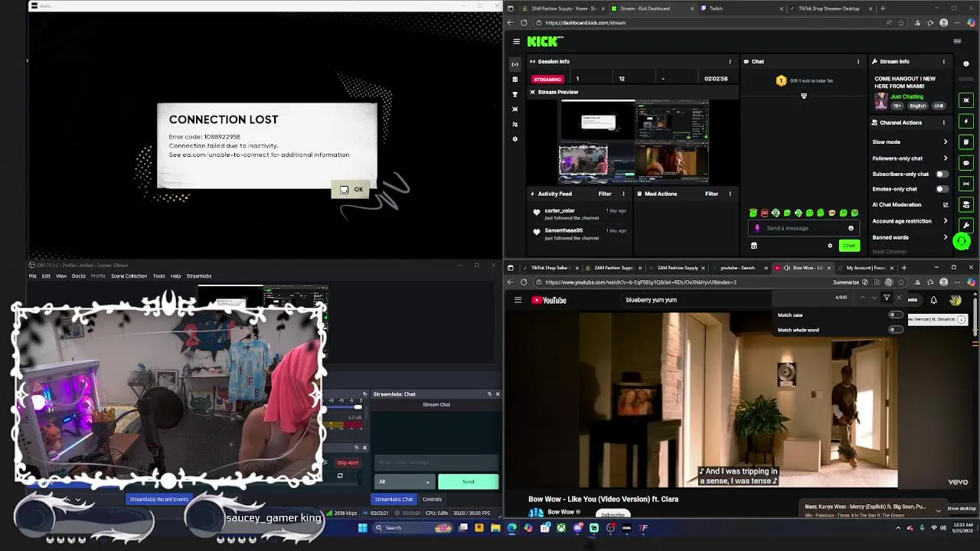Viewport: 980px width, 551px height.
Task: Toggle Match case in find bar
Action: click(x=896, y=315)
